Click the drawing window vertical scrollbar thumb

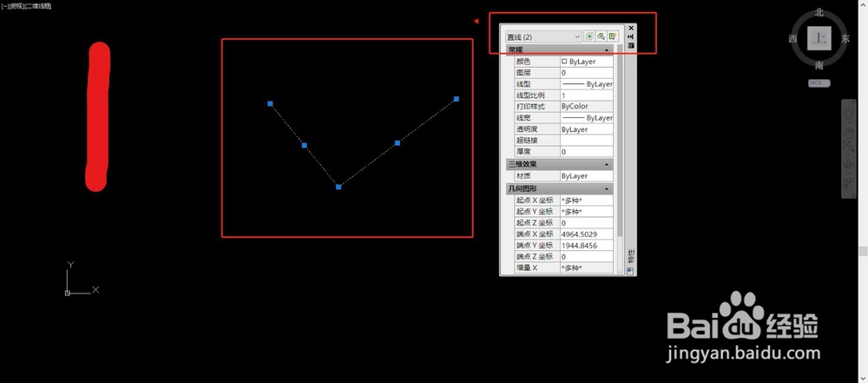[x=864, y=250]
